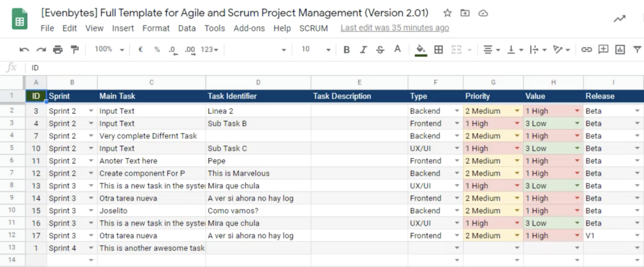This screenshot has width=644, height=267.
Task: Open the Priority dropdown showing 1 High in row 3
Action: (517, 123)
